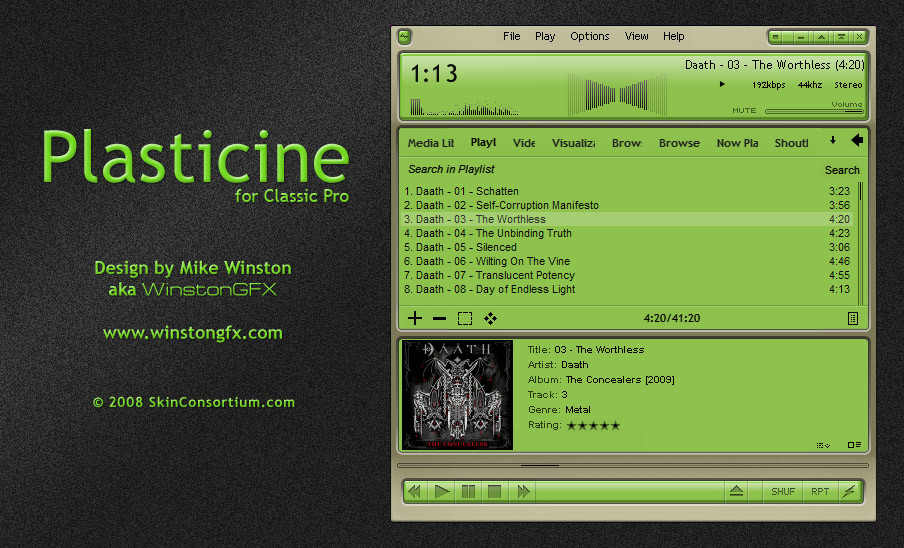Click the four-diamond misc options icon
The height and width of the screenshot is (548, 904).
click(x=490, y=319)
